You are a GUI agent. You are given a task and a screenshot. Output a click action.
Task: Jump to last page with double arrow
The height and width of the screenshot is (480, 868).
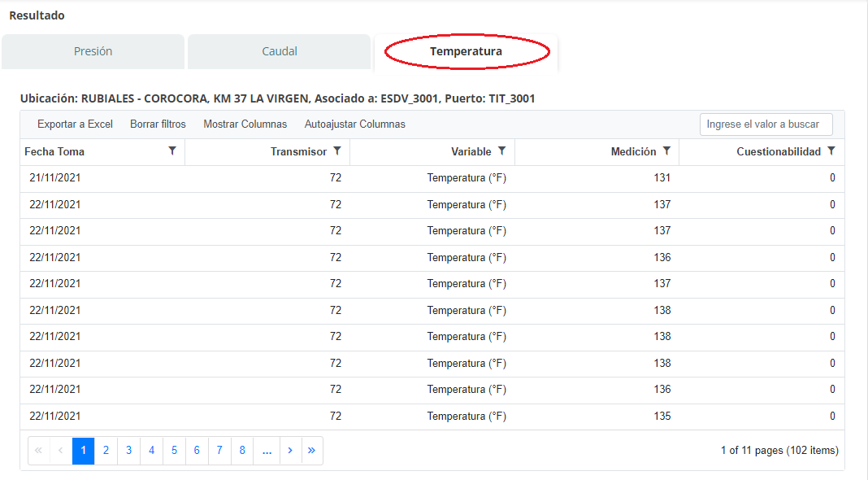point(312,451)
